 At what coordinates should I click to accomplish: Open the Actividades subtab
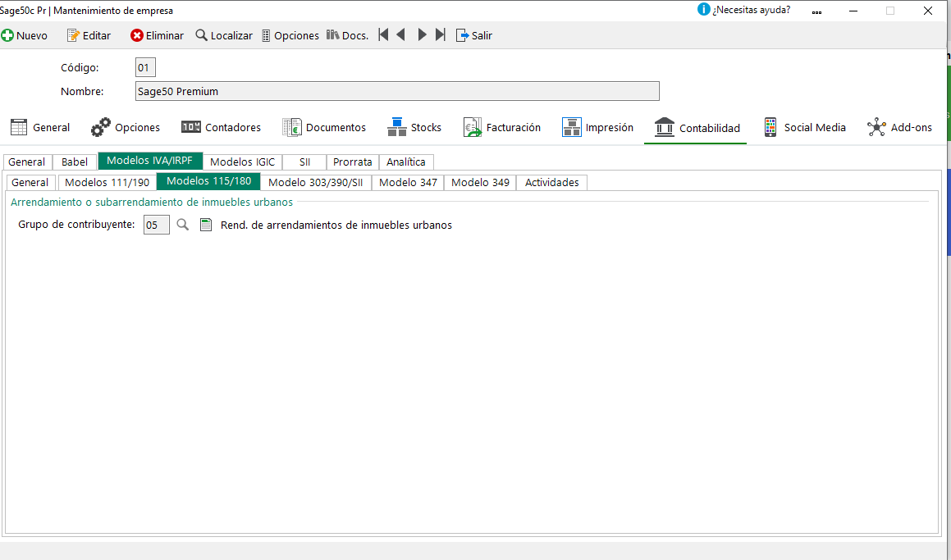(552, 182)
